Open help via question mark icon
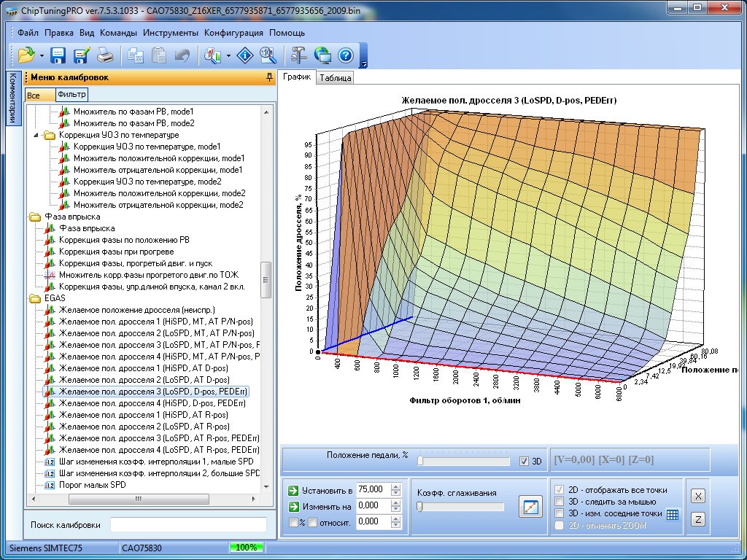The width and height of the screenshot is (747, 560). tap(346, 55)
